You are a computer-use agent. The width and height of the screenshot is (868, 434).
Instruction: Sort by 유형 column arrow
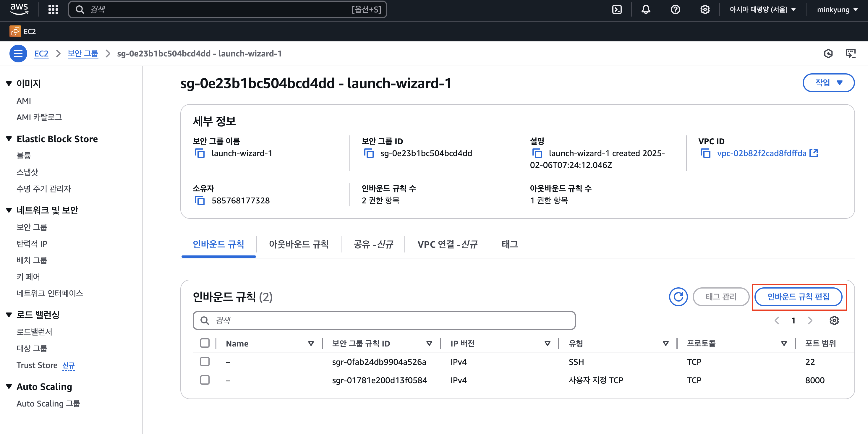pyautogui.click(x=665, y=343)
